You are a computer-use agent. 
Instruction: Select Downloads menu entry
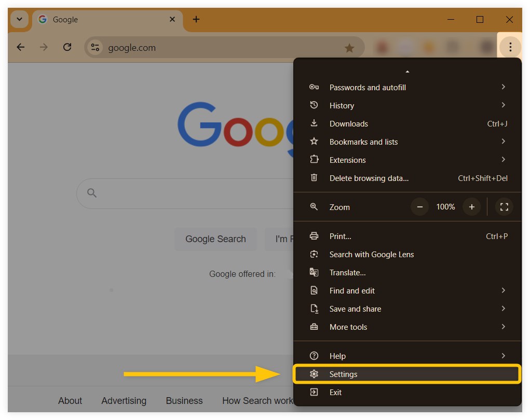coord(407,123)
